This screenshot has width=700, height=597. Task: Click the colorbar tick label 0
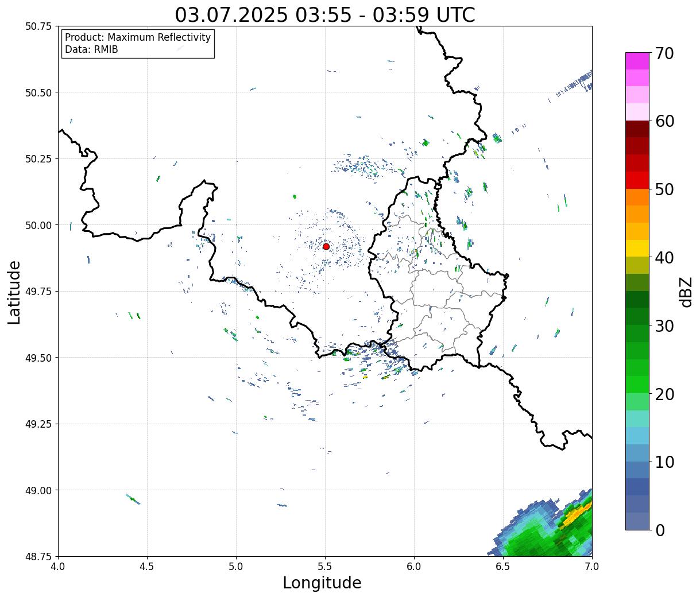point(659,530)
